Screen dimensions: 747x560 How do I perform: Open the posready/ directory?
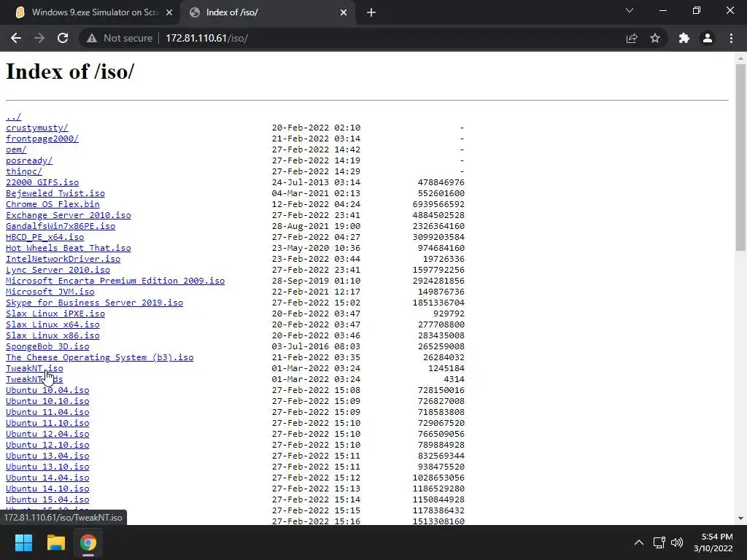click(x=29, y=160)
